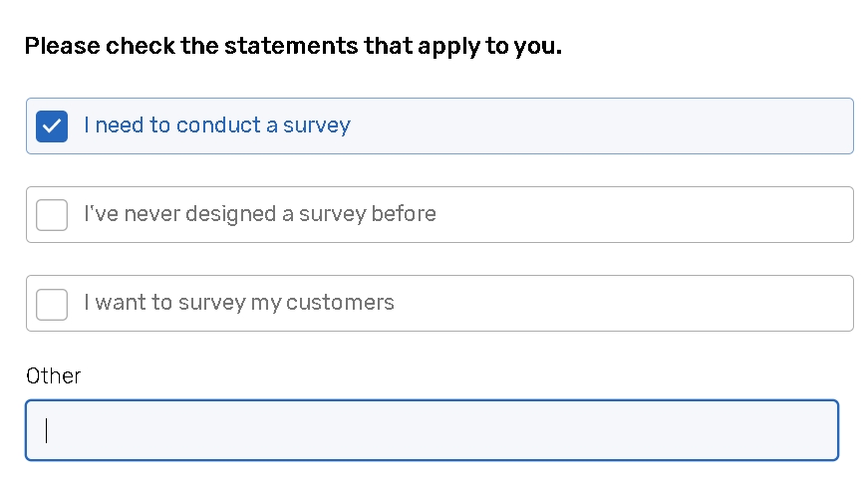Uncheck the 'I need to conduct a survey' checkbox
The height and width of the screenshot is (486, 868).
52,126
